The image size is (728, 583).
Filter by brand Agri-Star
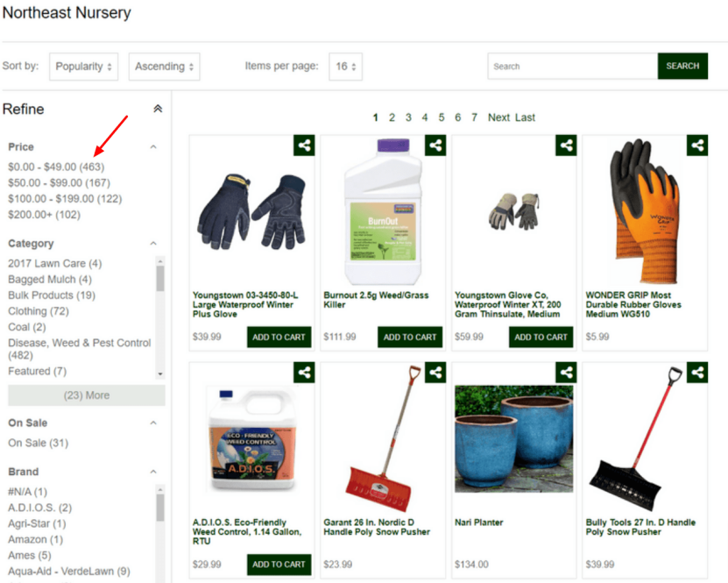tap(37, 523)
